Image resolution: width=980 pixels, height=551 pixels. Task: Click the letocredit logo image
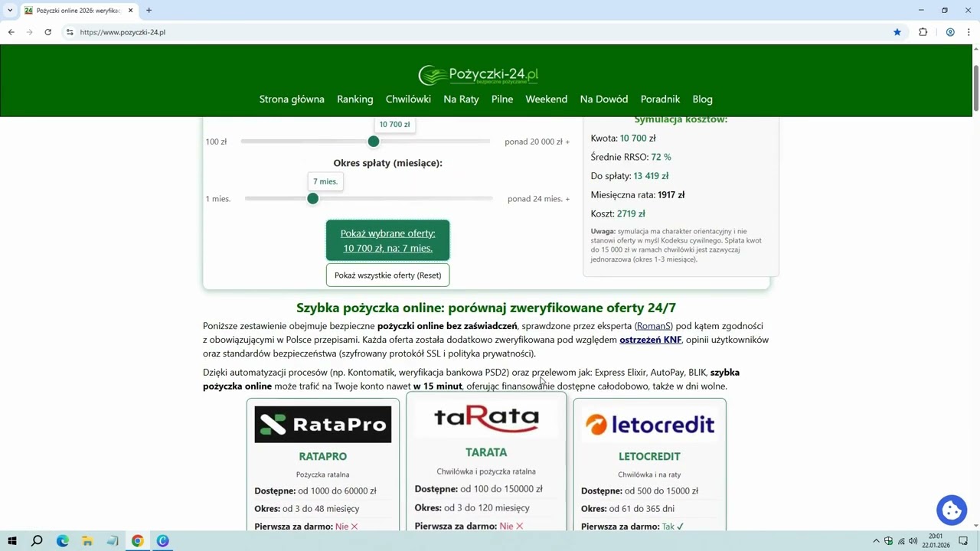click(x=649, y=424)
